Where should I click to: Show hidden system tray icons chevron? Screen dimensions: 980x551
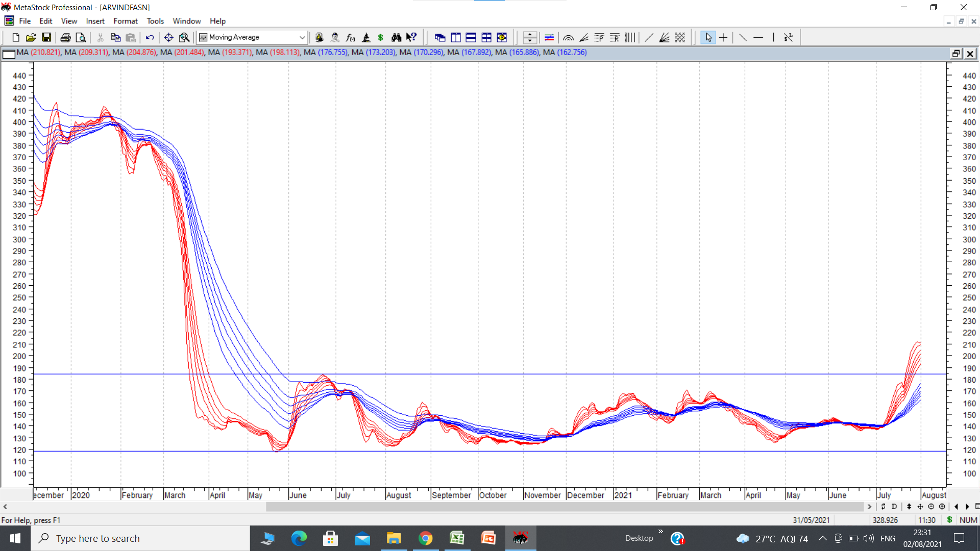click(823, 538)
